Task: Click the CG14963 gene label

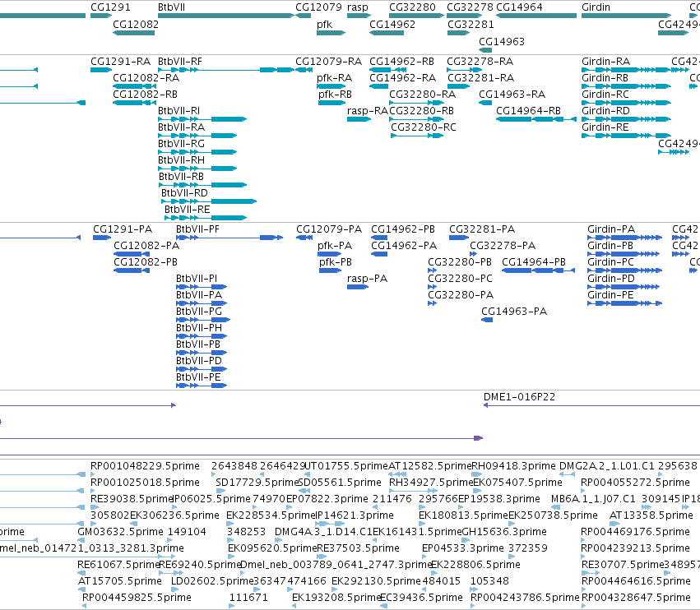Action: point(501,41)
